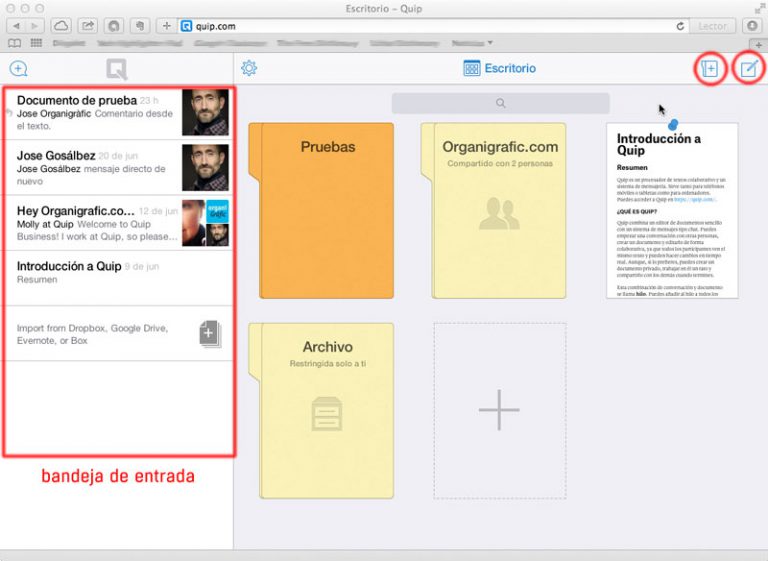Click the Safari back arrow button
The image size is (768, 561).
click(x=17, y=26)
